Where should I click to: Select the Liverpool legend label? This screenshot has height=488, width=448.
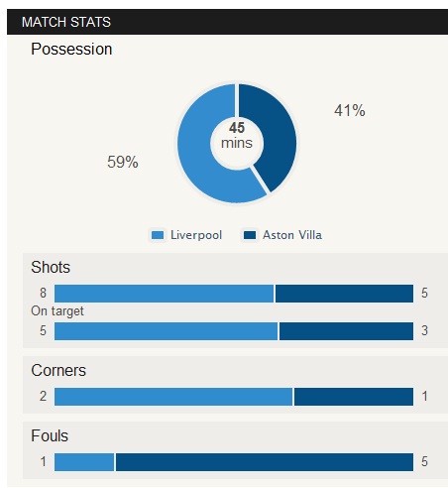(196, 235)
